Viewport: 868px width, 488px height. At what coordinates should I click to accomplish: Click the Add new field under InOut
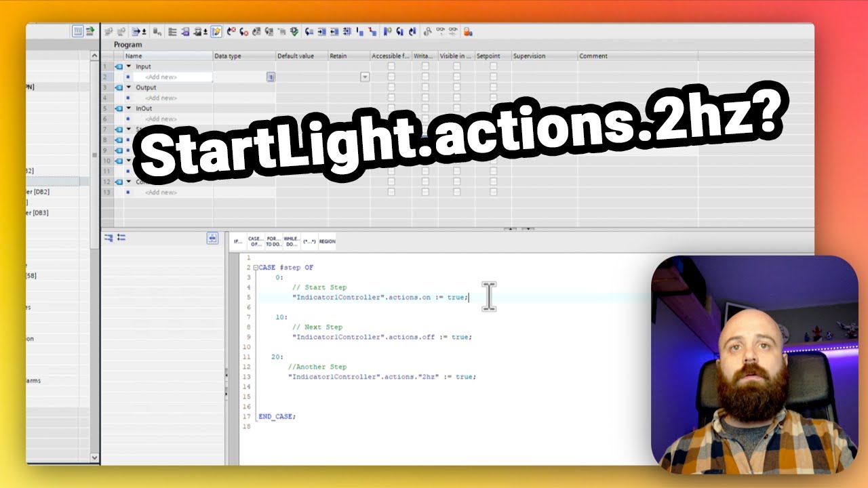tap(173, 119)
